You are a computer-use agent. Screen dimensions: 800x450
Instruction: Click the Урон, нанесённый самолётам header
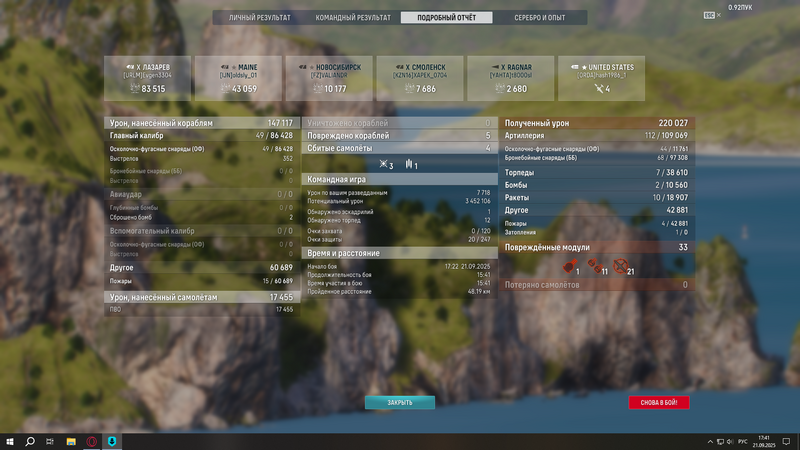pos(202,297)
